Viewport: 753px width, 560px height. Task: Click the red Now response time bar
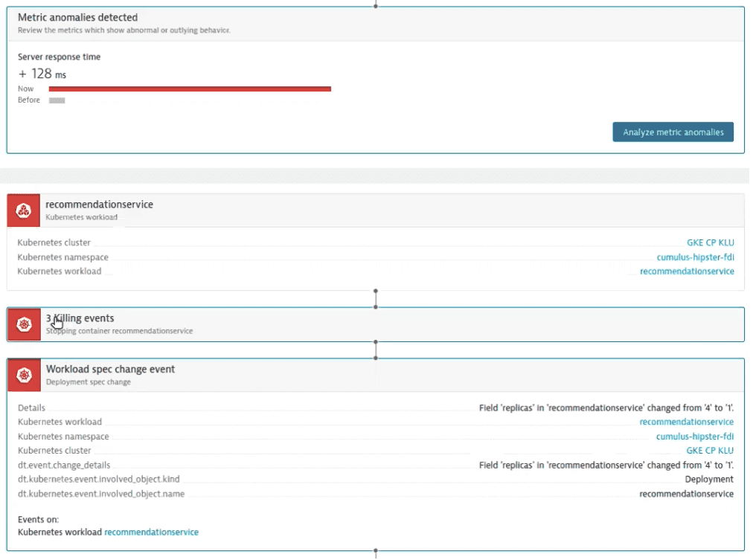point(189,88)
